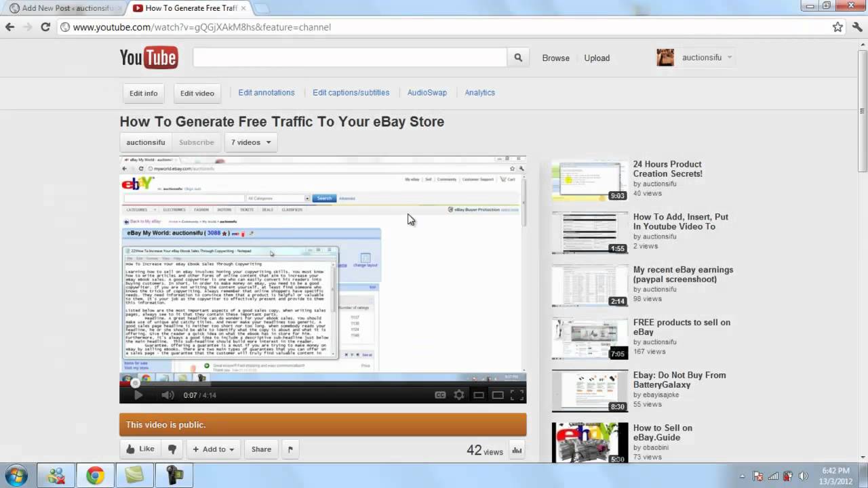Click the Edit video button
The width and height of the screenshot is (868, 488).
pos(197,94)
